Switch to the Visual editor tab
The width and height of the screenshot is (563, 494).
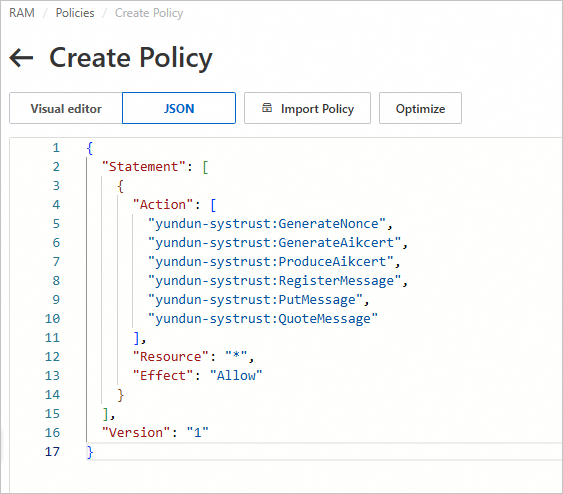(66, 108)
